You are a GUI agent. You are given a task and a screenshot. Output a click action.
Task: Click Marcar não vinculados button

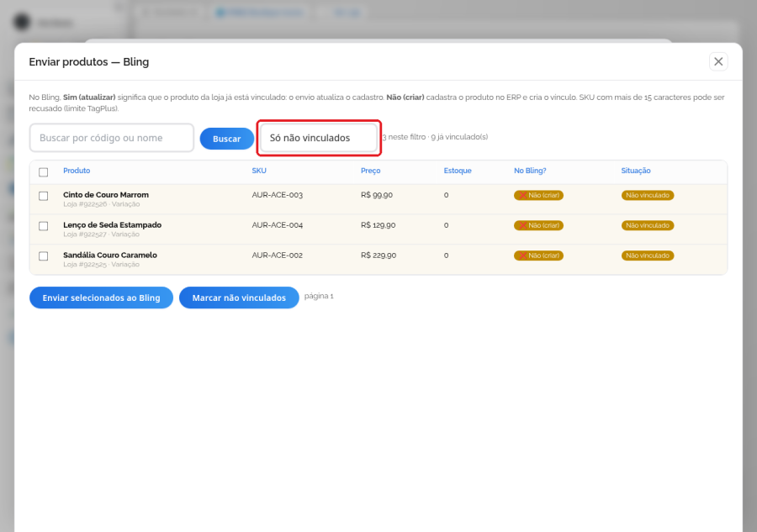(239, 298)
